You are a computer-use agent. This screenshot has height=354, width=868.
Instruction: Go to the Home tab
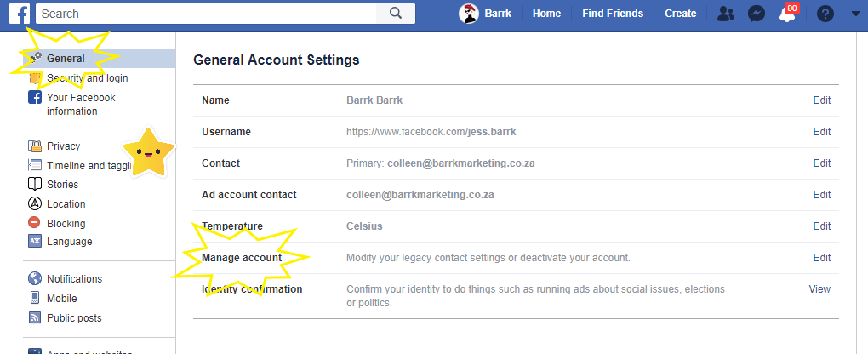pos(546,14)
